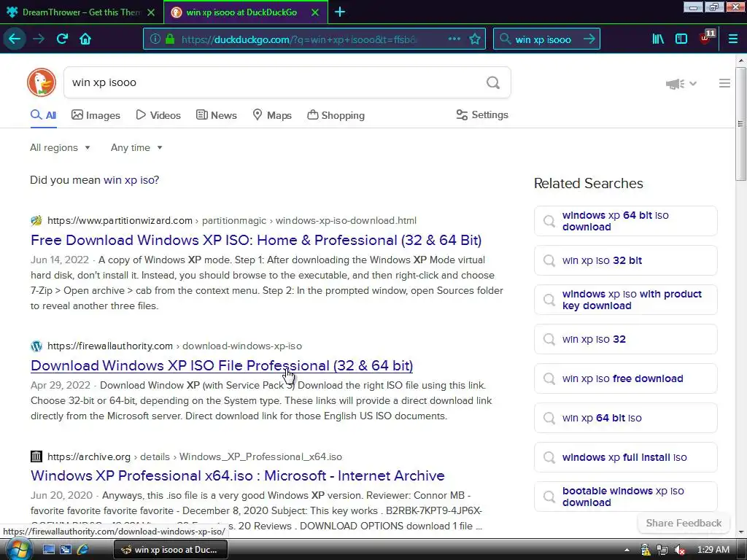Run search with DuckDuckGo magnifier button
This screenshot has height=560, width=747.
point(493,83)
